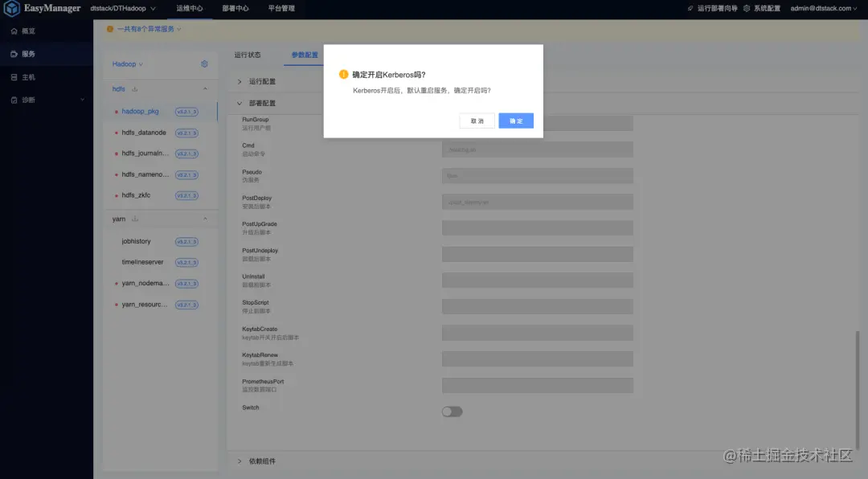Click the Hadoop settings gear icon
This screenshot has height=479, width=868.
tap(204, 63)
